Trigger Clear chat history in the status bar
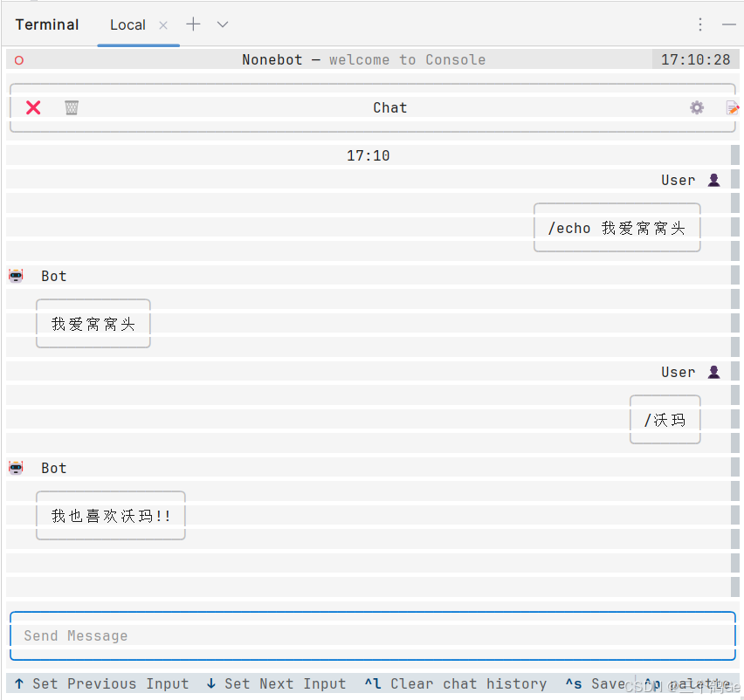 (x=453, y=683)
